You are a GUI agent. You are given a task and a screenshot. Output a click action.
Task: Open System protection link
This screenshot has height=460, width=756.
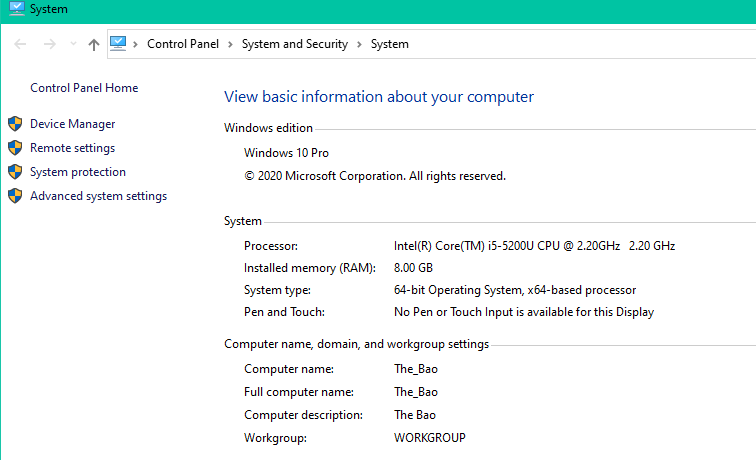point(78,172)
